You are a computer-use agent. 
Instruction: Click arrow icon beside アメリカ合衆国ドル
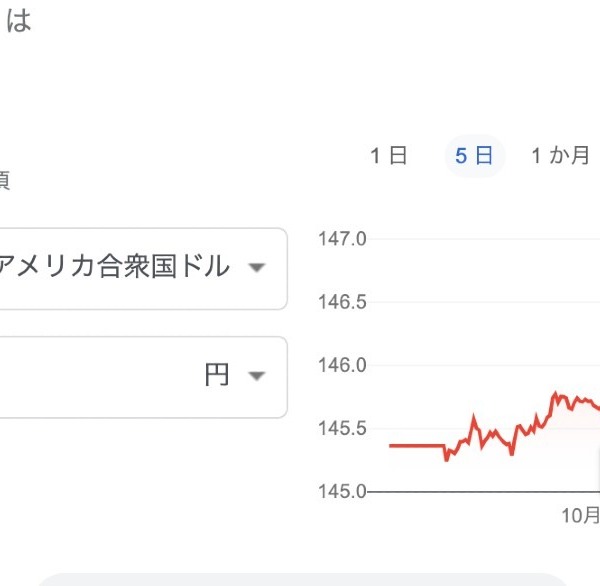[256, 267]
